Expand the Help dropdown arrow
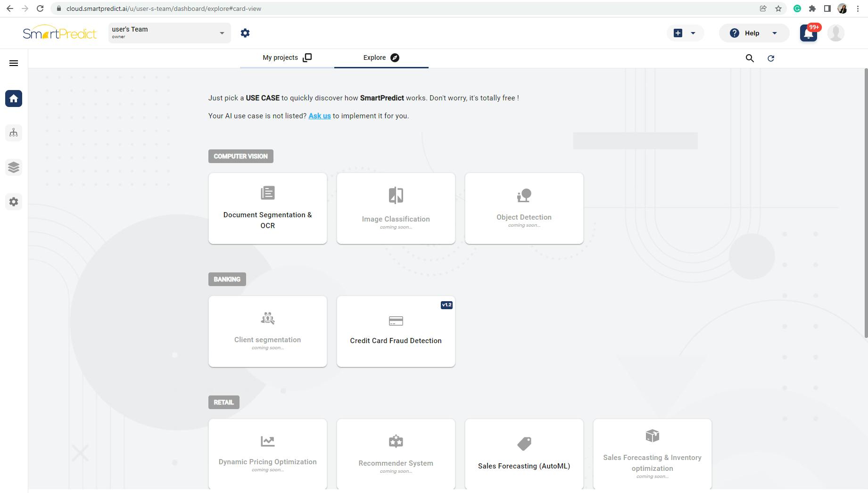Viewport: 868px width, 493px height. [774, 33]
